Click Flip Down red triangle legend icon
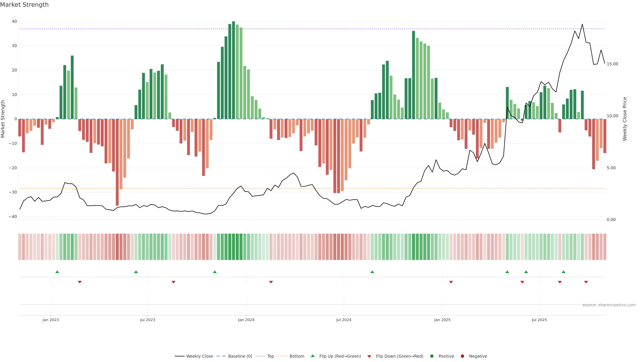Viewport: 644px width, 362px height. click(369, 356)
